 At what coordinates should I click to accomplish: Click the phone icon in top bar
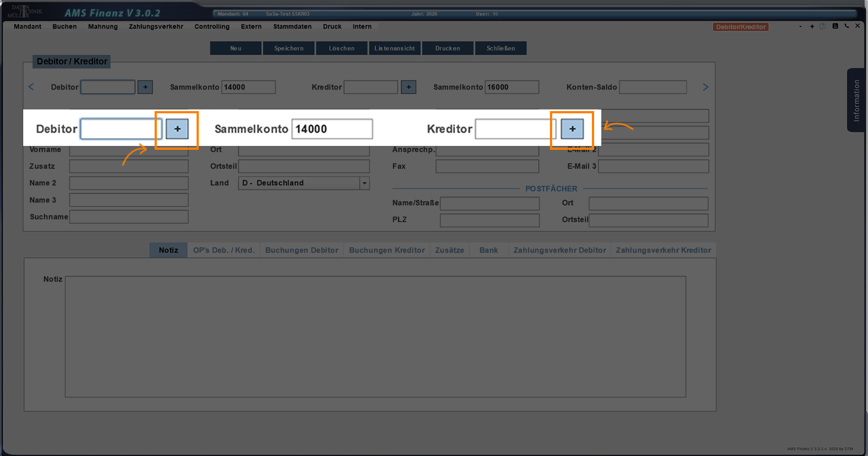tap(846, 26)
